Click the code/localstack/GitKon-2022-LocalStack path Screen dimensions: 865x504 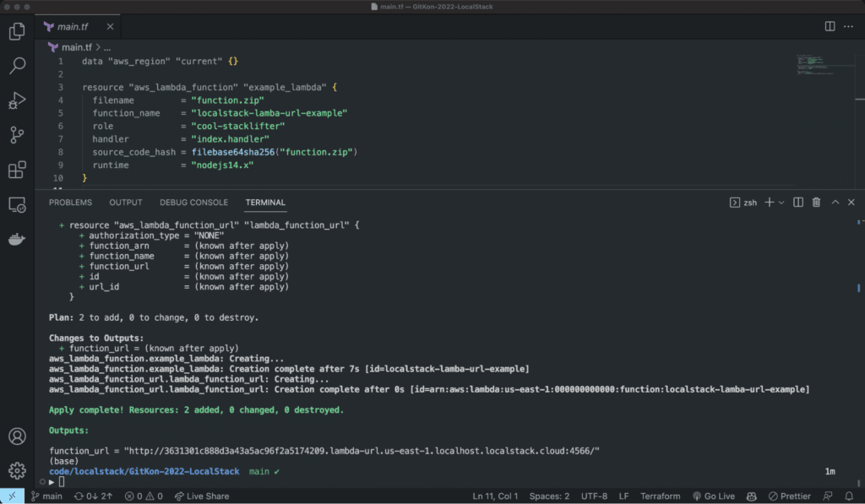point(144,471)
